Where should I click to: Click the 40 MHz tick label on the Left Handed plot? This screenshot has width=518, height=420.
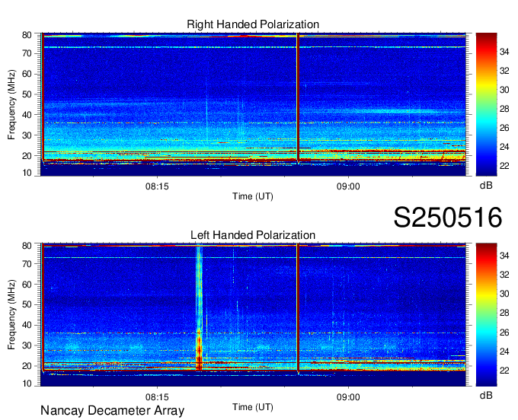pos(27,325)
